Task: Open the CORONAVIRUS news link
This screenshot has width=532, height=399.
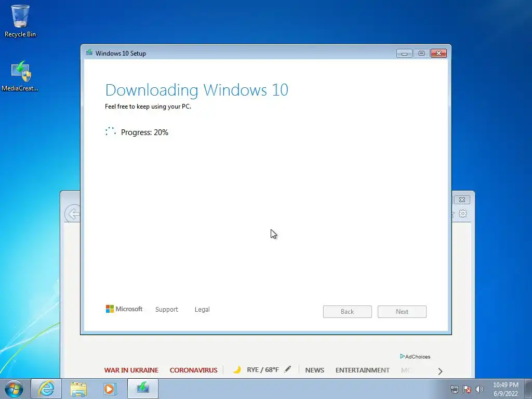Action: click(193, 370)
